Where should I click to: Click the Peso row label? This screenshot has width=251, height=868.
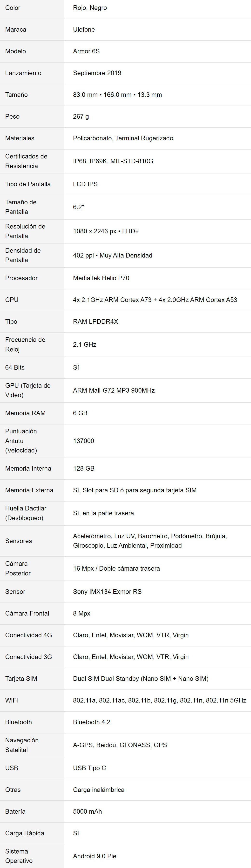(12, 117)
